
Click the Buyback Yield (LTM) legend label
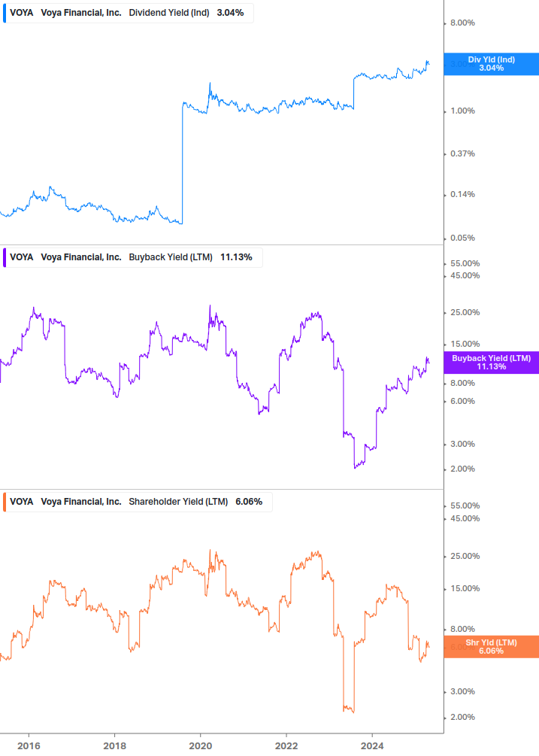coord(171,257)
